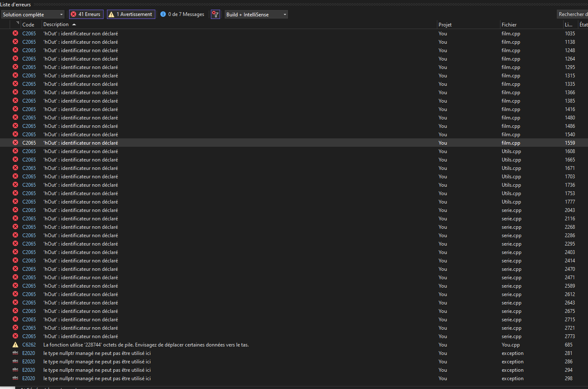Viewport: 588px width, 389px height.
Task: Click the error icon on line 1777 row
Action: 16,201
